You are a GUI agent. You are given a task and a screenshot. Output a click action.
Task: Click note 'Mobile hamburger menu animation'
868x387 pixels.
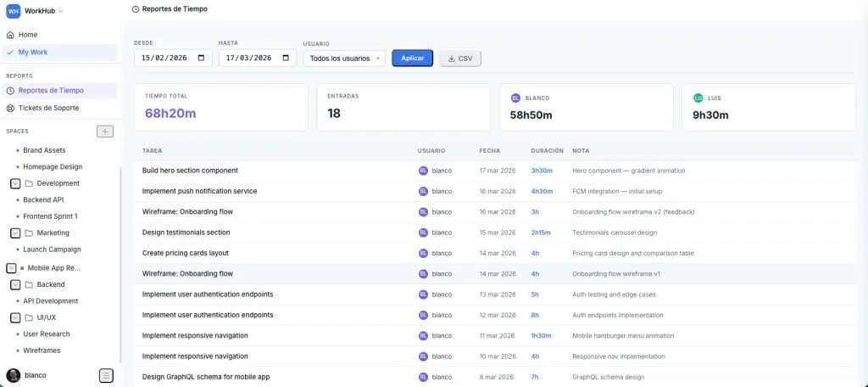(x=623, y=335)
